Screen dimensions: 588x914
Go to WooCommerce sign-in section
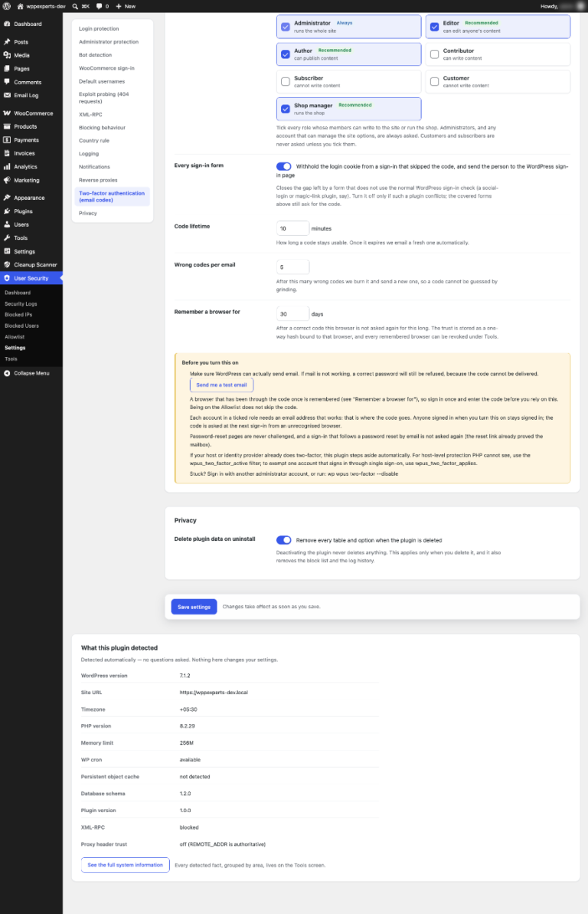(x=106, y=68)
